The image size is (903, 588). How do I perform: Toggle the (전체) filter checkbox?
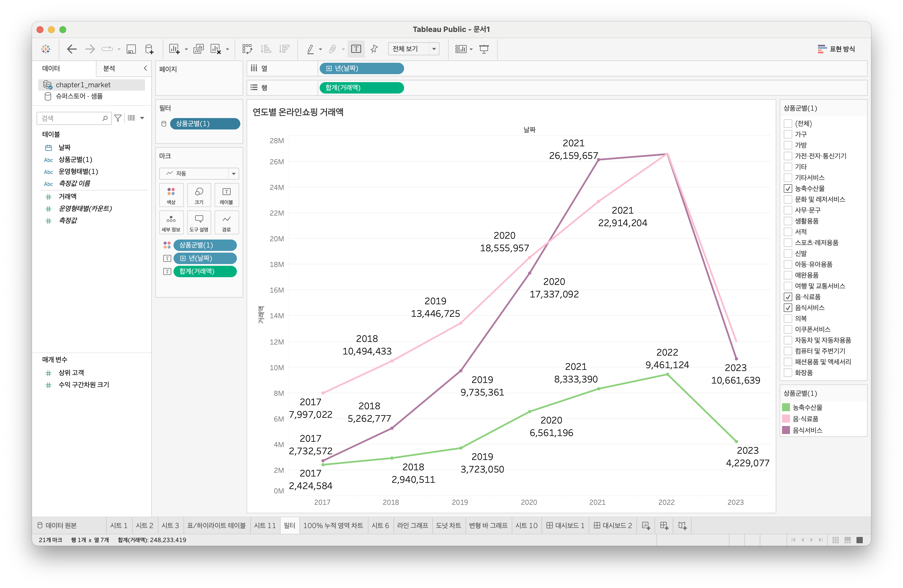[788, 123]
